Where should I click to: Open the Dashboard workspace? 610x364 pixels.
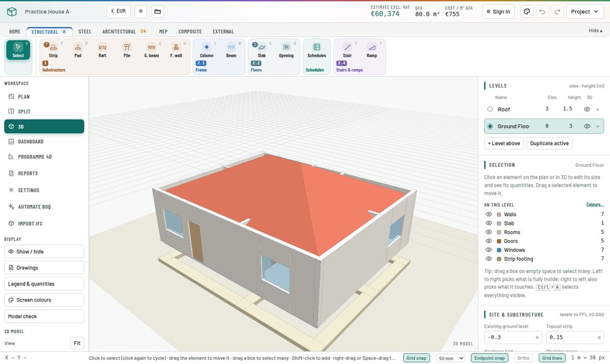(44, 142)
